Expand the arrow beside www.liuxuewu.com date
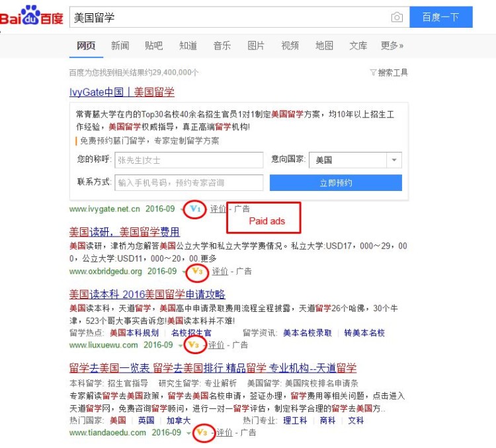The width and height of the screenshot is (496, 448). click(x=180, y=345)
